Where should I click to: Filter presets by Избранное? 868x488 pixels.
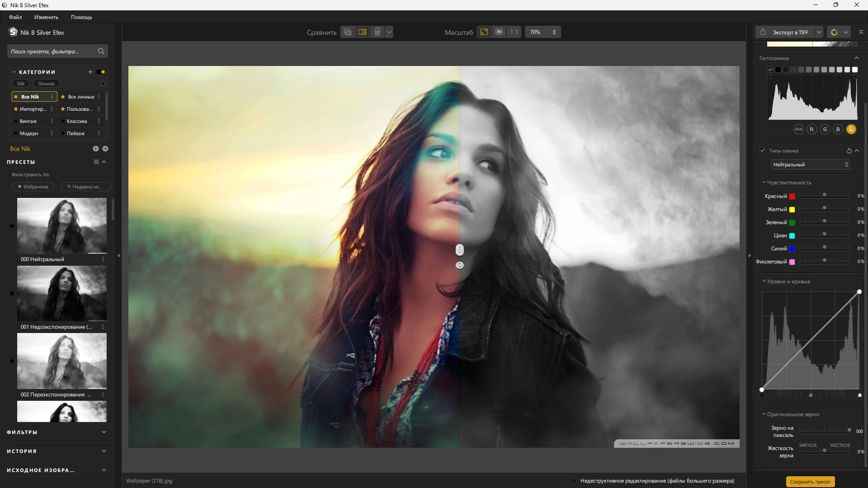click(33, 187)
